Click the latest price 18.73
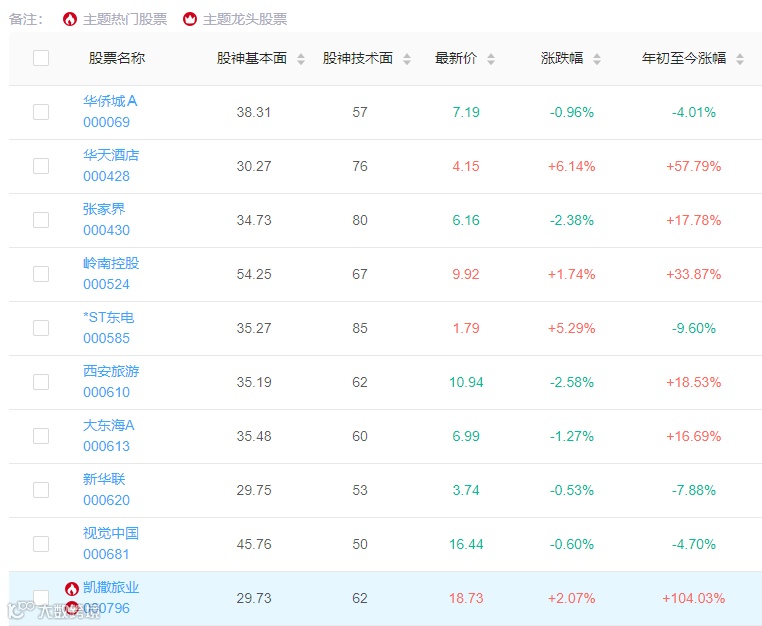This screenshot has width=762, height=626. click(x=466, y=598)
